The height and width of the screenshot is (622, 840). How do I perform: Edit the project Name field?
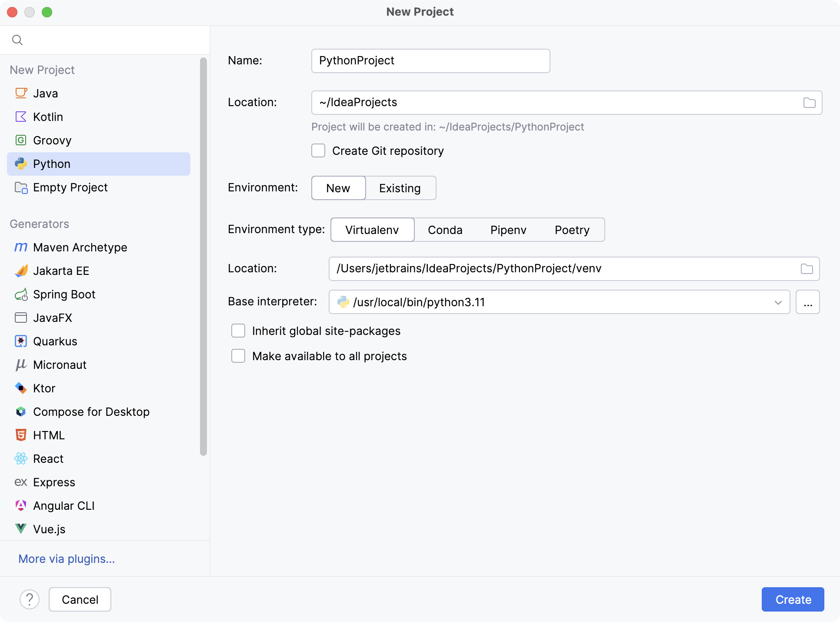pyautogui.click(x=430, y=60)
